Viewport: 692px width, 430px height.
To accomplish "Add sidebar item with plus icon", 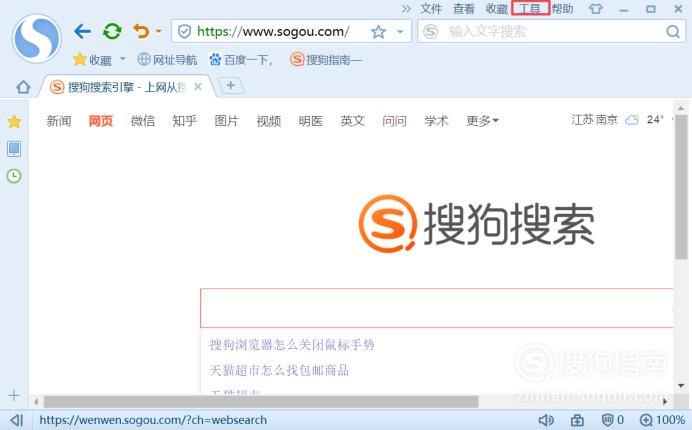I will click(14, 395).
